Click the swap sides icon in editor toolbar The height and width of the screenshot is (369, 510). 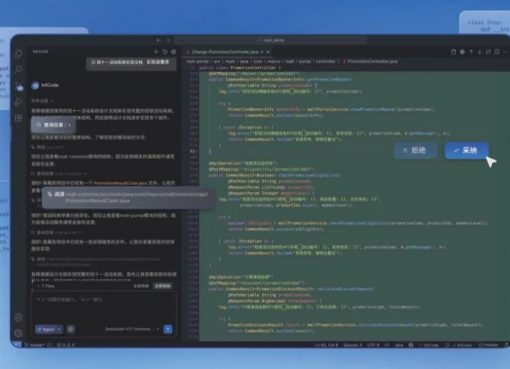[488, 52]
